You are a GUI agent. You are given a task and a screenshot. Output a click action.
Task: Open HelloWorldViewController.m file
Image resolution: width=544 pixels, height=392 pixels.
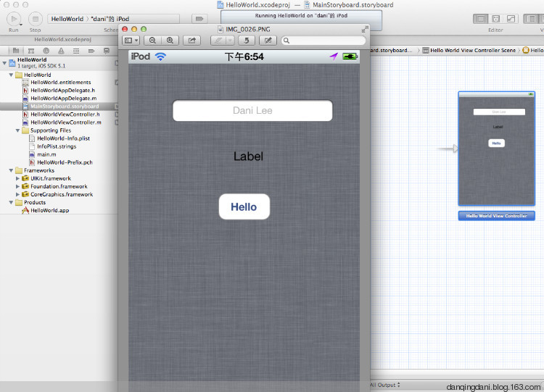coord(65,122)
